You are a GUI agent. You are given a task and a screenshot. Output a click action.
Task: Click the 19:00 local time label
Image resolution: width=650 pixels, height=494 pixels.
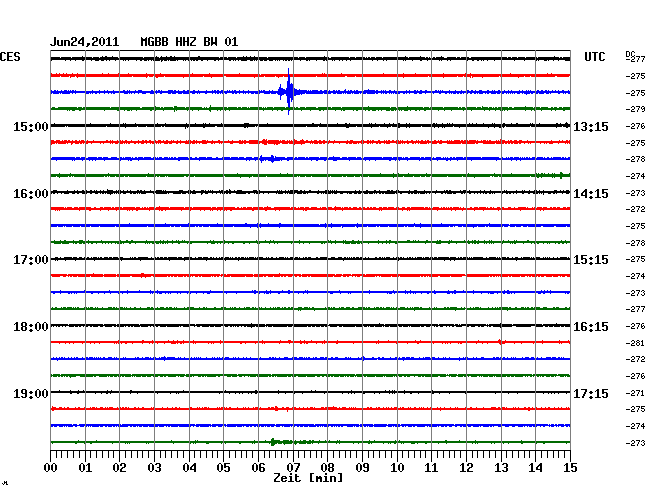tap(31, 393)
